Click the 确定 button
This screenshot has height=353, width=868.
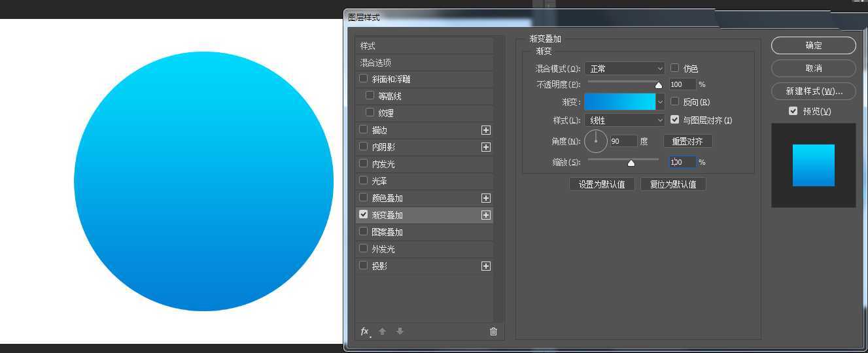click(813, 45)
